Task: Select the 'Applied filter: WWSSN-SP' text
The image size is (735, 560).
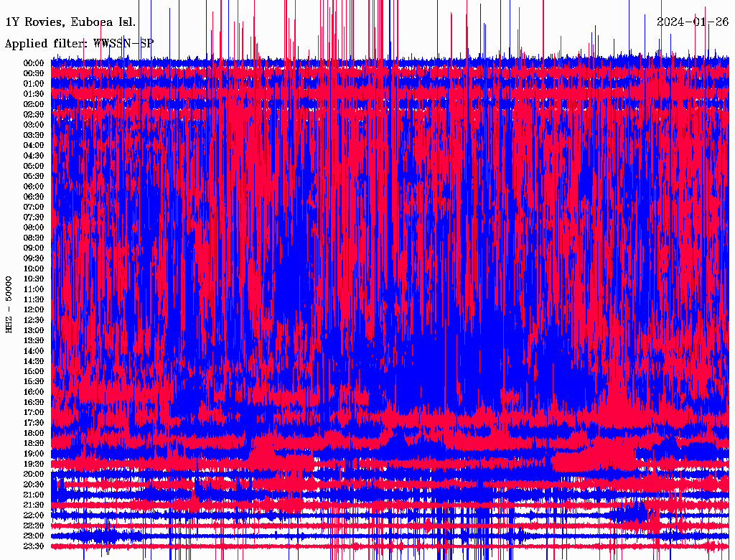Action: pyautogui.click(x=79, y=43)
